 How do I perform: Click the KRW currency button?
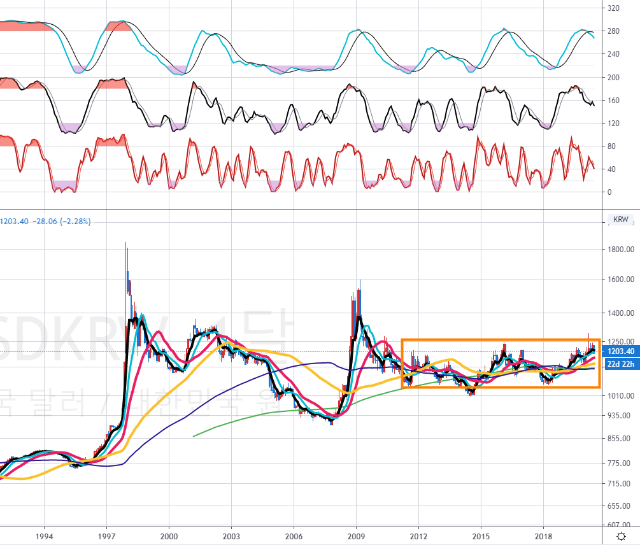[x=620, y=220]
